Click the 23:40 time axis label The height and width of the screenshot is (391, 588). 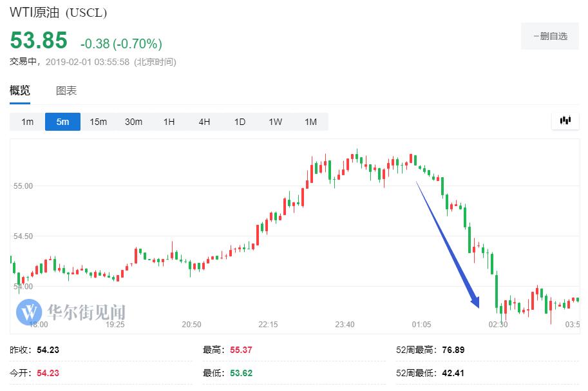(345, 325)
